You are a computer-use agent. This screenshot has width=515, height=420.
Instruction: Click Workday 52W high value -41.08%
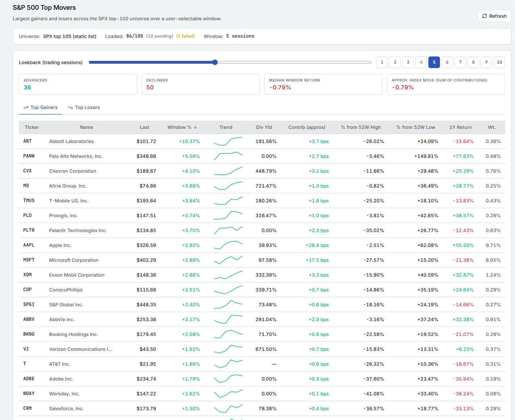click(374, 394)
